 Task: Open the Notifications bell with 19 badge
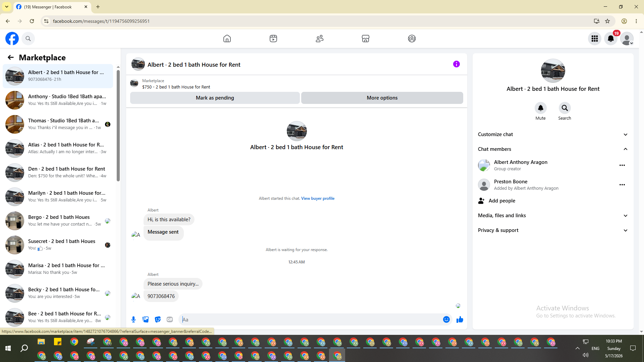pyautogui.click(x=611, y=39)
